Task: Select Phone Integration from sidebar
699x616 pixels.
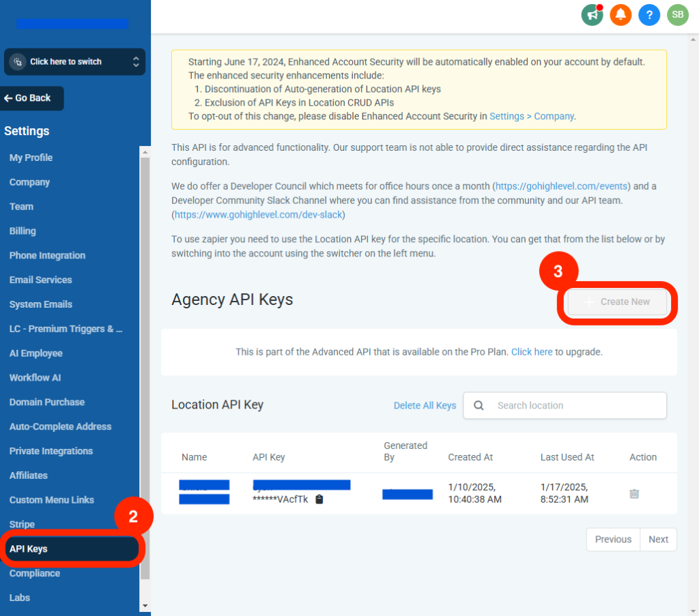Action: click(x=47, y=255)
